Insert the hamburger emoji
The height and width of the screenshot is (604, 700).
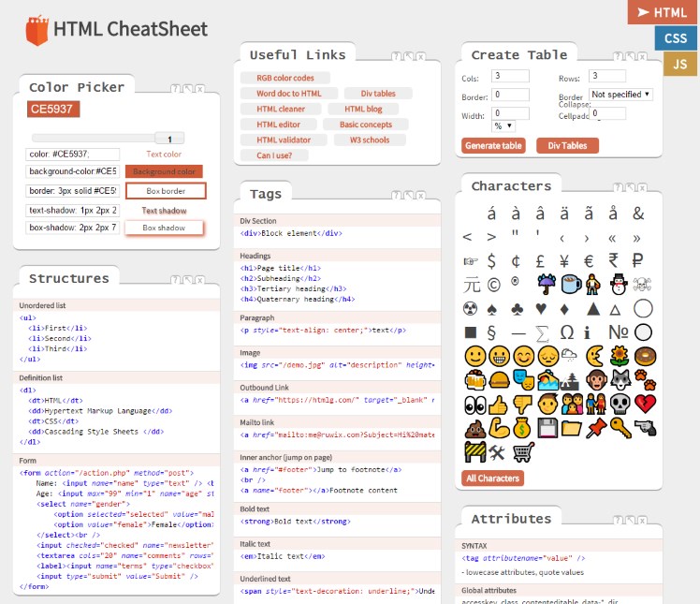tap(499, 380)
